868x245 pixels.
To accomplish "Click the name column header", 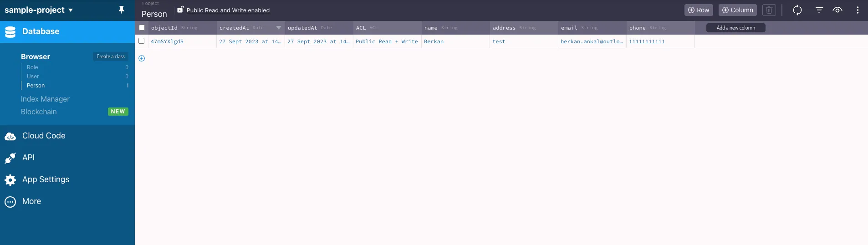I will pyautogui.click(x=455, y=28).
